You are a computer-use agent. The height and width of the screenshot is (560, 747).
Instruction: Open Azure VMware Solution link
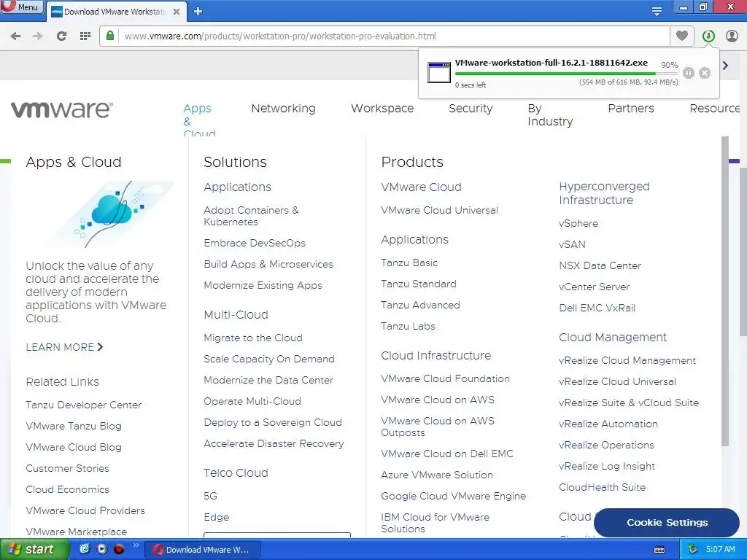click(x=436, y=475)
